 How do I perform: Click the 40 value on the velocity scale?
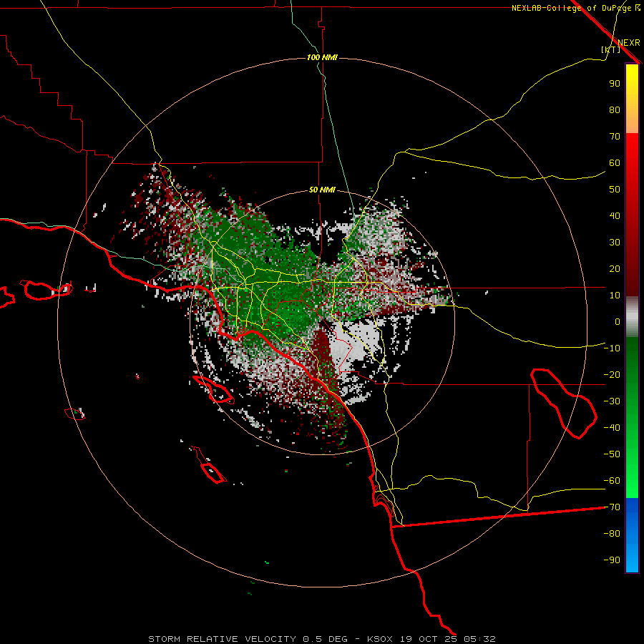pyautogui.click(x=615, y=216)
